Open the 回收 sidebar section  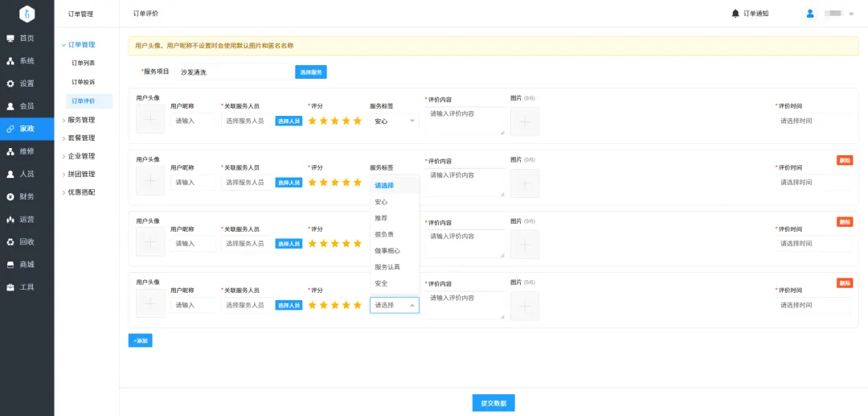[x=27, y=242]
